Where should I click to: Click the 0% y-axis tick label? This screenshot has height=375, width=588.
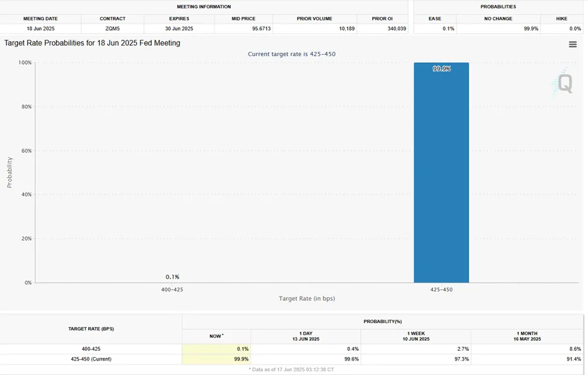28,283
